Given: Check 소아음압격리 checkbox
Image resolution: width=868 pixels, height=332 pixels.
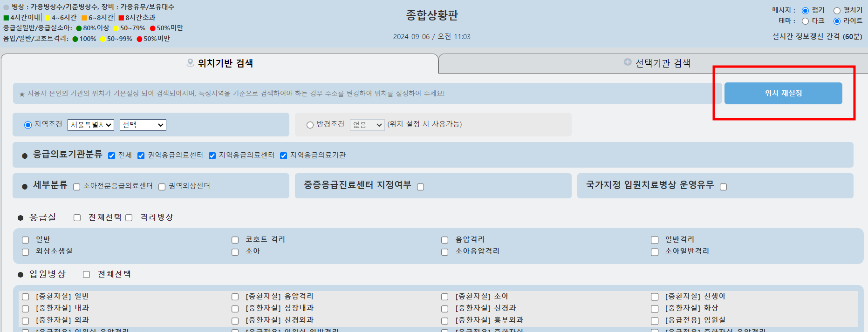Looking at the screenshot, I should click(x=445, y=252).
